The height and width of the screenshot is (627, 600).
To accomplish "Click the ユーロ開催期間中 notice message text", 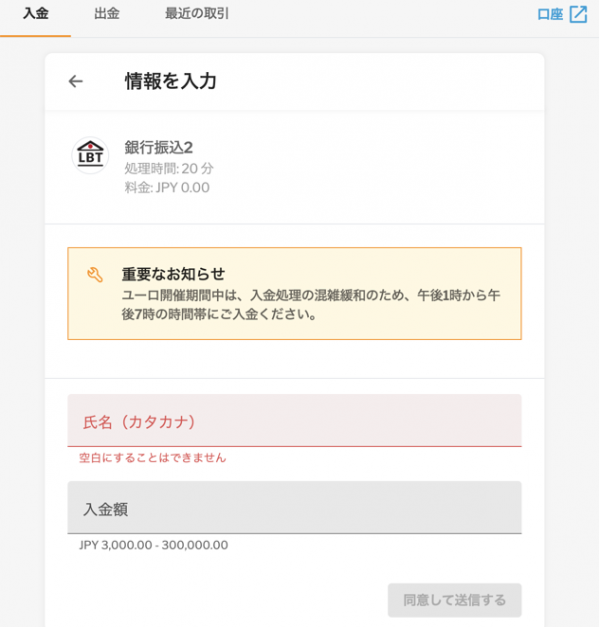I will click(x=311, y=305).
